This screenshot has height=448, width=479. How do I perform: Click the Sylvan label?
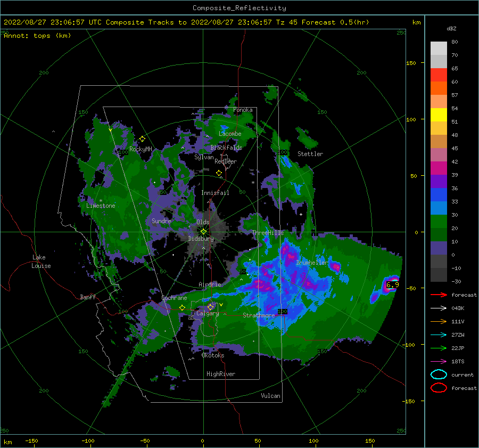coord(204,157)
